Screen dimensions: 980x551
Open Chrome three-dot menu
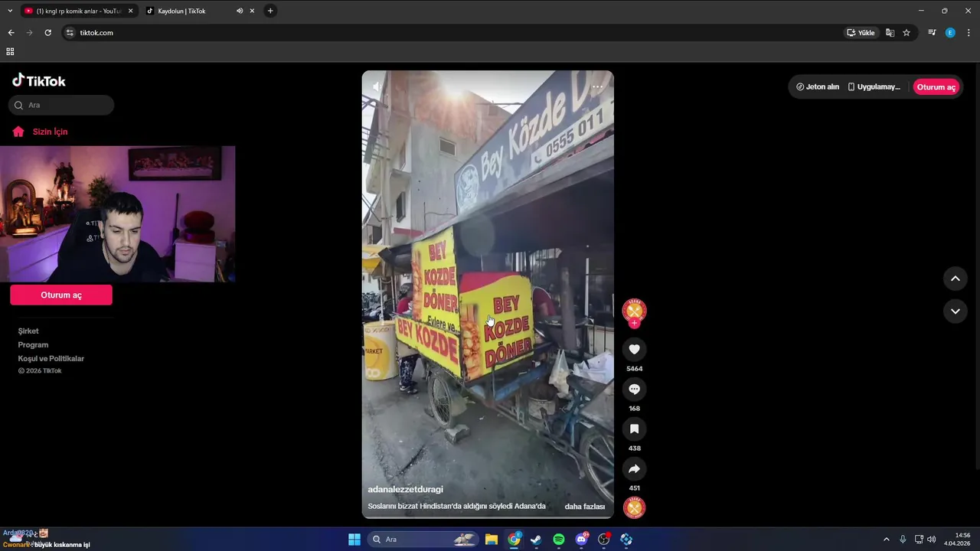[x=969, y=33]
